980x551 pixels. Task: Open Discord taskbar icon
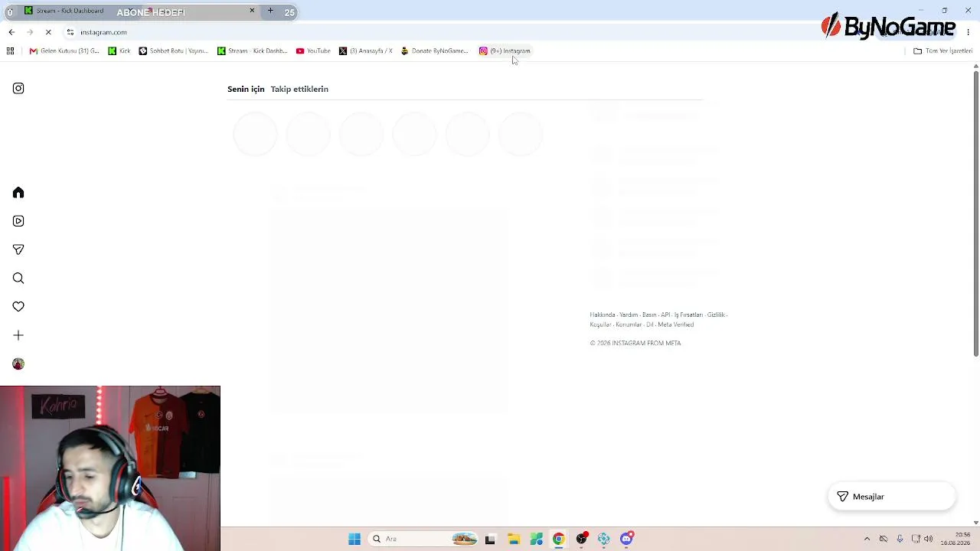point(627,539)
